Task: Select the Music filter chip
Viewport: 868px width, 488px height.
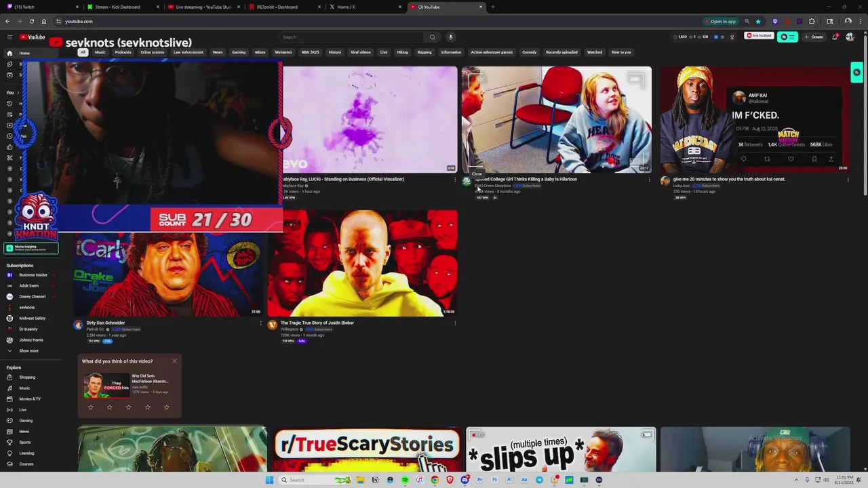Action: (100, 52)
